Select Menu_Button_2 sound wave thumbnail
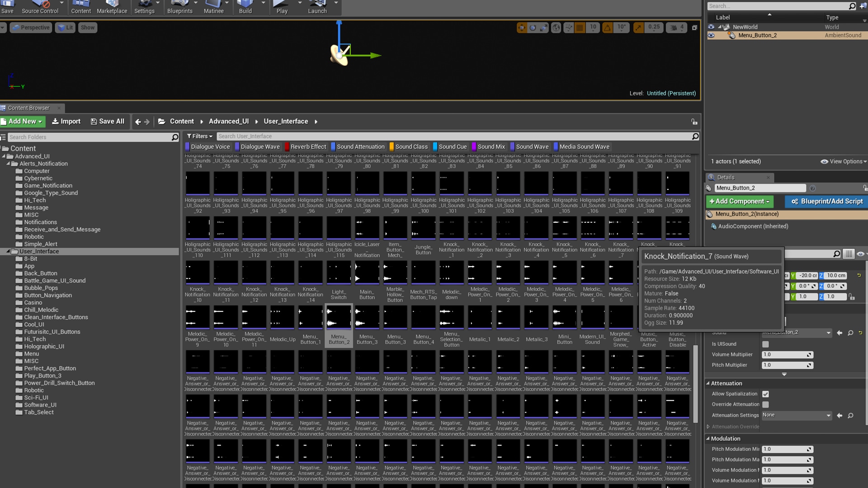868x488 pixels. click(339, 317)
